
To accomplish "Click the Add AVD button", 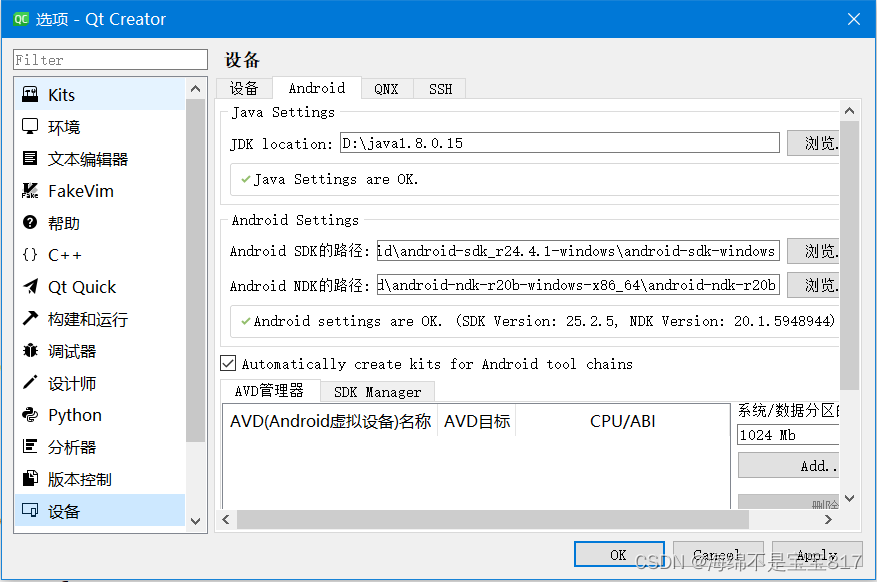I will (x=790, y=465).
